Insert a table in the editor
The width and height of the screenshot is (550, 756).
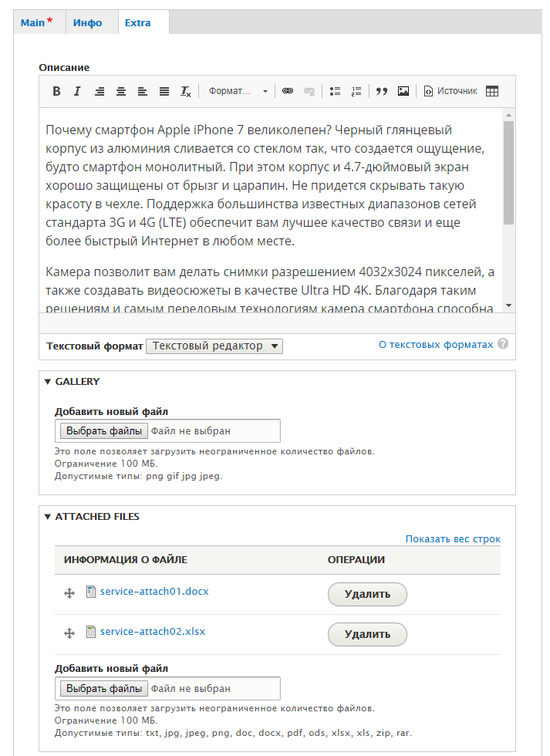point(492,91)
